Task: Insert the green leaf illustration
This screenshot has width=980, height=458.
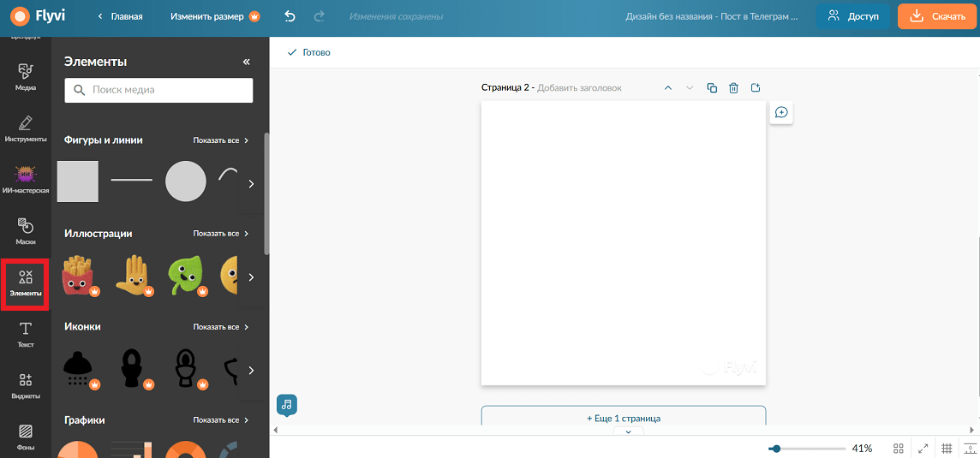Action: [187, 276]
